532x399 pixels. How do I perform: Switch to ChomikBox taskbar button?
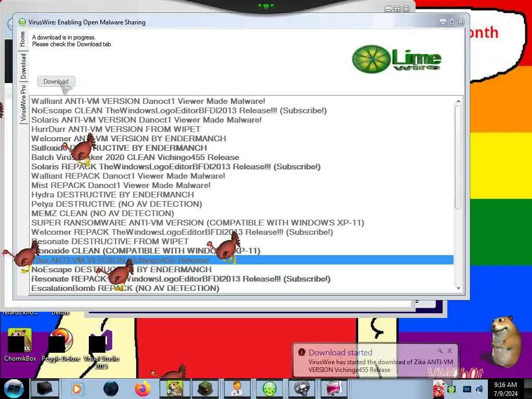(x=174, y=389)
